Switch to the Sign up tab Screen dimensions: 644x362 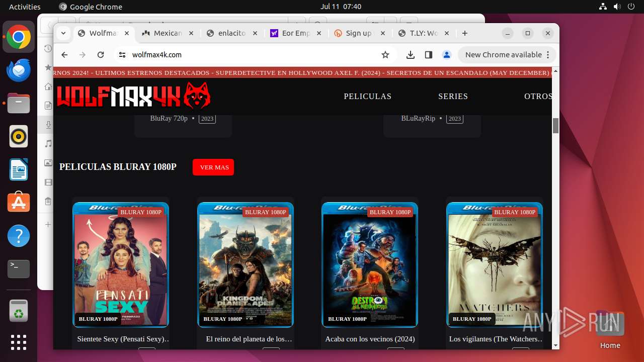pyautogui.click(x=359, y=33)
